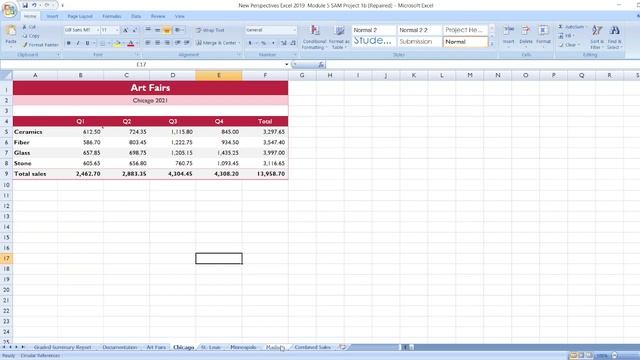This screenshot has width=640, height=360.
Task: Click the Paste clipboard icon
Action: 11,31
